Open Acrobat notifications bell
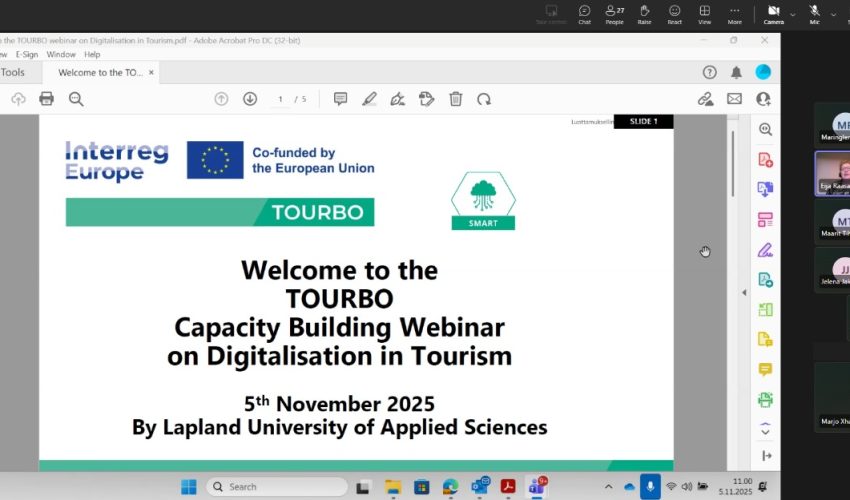 pyautogui.click(x=737, y=72)
